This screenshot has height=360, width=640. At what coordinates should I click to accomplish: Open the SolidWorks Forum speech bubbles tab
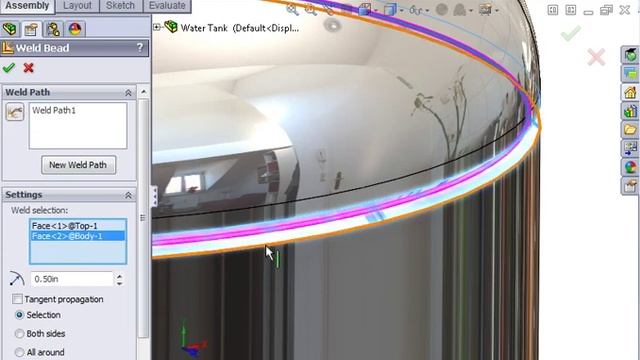click(x=630, y=73)
